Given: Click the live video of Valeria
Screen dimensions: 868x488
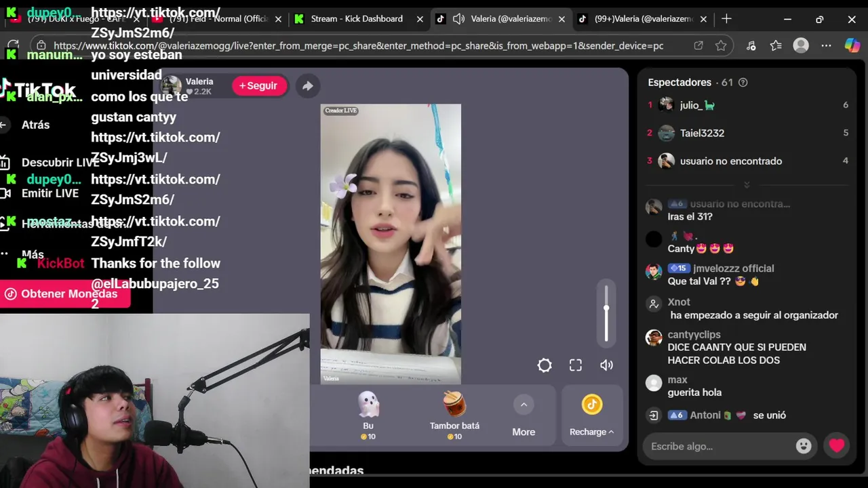Looking at the screenshot, I should click(x=391, y=244).
